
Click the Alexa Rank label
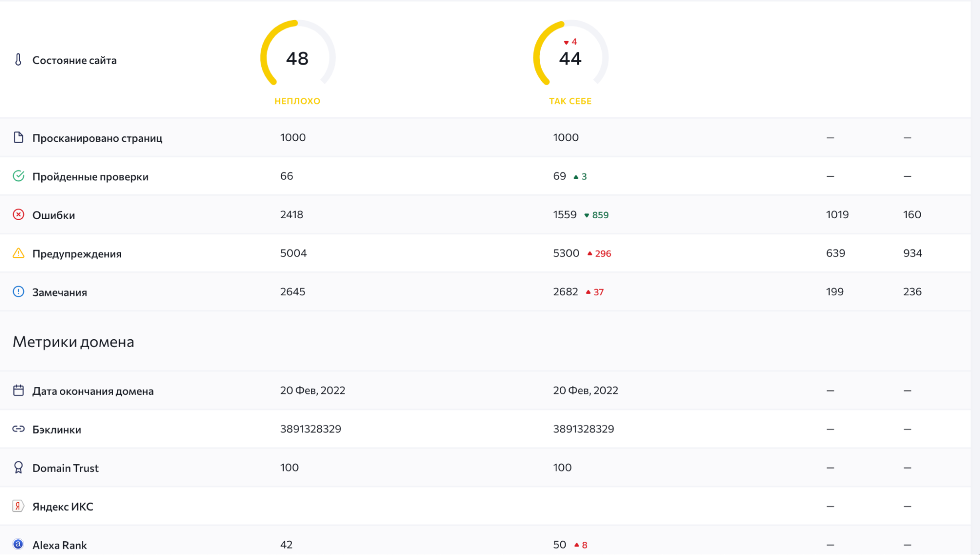[x=60, y=545]
